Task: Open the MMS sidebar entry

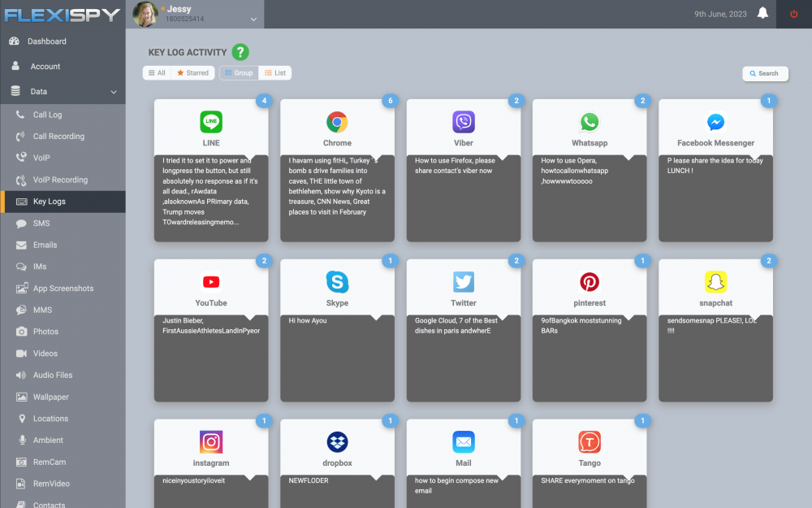Action: click(x=63, y=310)
